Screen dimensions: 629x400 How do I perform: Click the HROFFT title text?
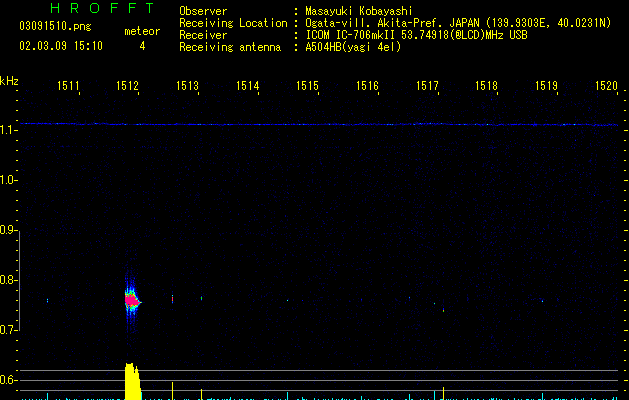coord(102,8)
